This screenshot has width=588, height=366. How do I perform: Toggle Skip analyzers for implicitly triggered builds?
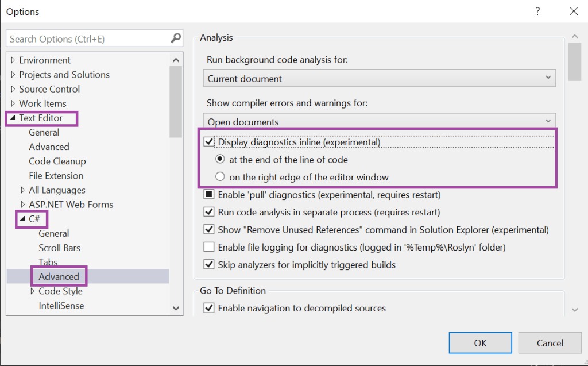209,265
